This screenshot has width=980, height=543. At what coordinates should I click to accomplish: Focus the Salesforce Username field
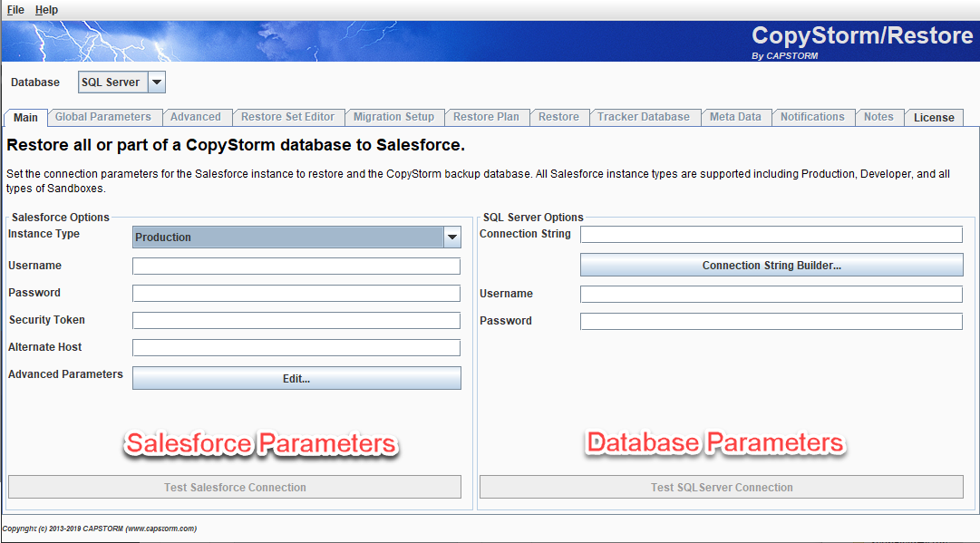coord(296,267)
